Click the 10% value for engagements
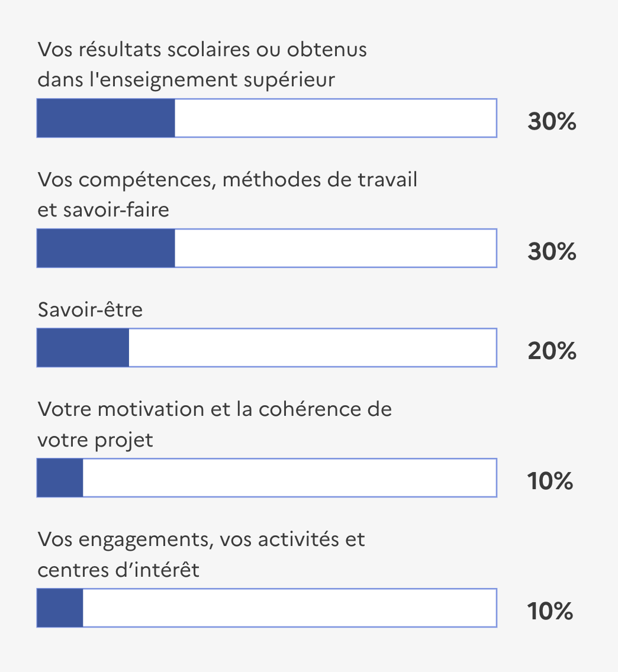 551,610
